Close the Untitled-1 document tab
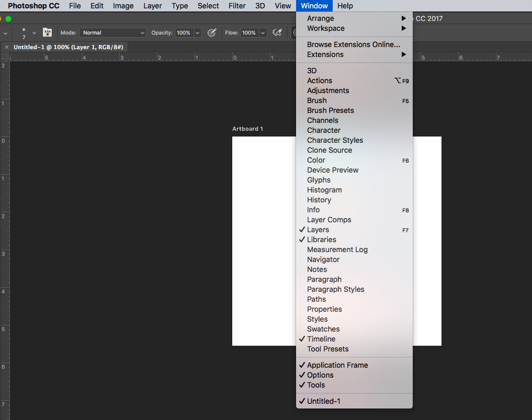 (6, 47)
